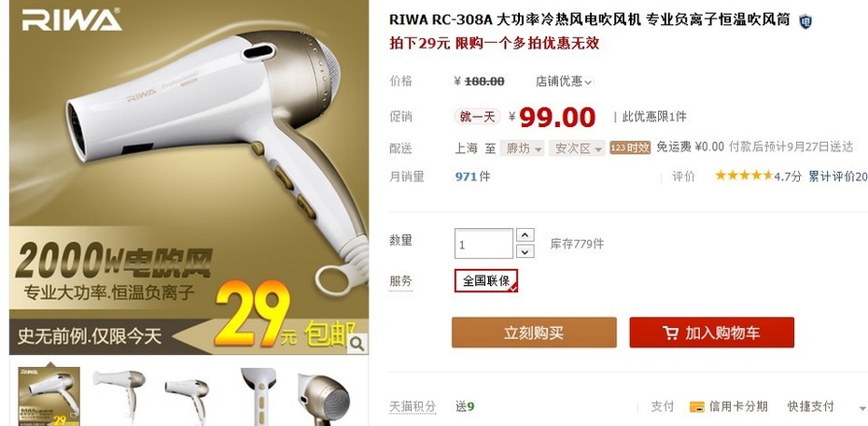Click the 123时效 delivery badge
868x426 pixels.
coord(629,148)
